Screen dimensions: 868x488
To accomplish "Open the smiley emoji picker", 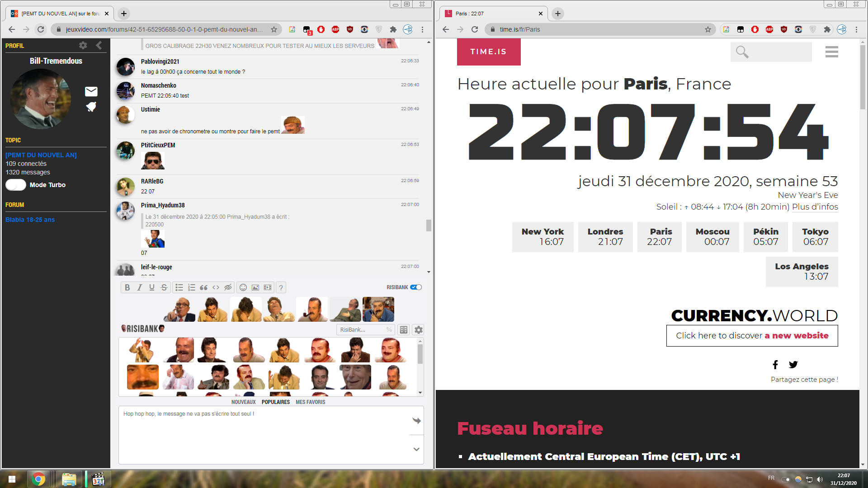I will click(x=243, y=287).
